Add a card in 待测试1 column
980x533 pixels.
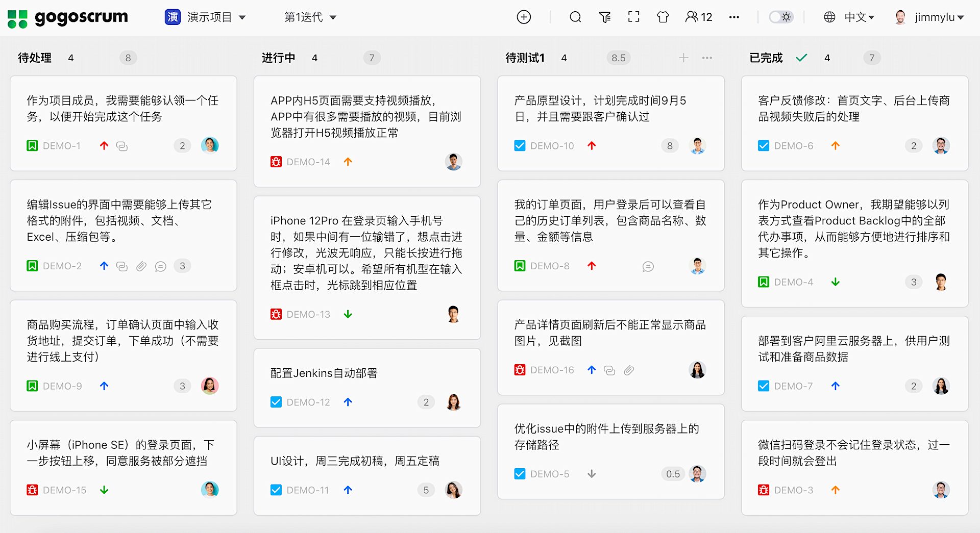(x=683, y=58)
